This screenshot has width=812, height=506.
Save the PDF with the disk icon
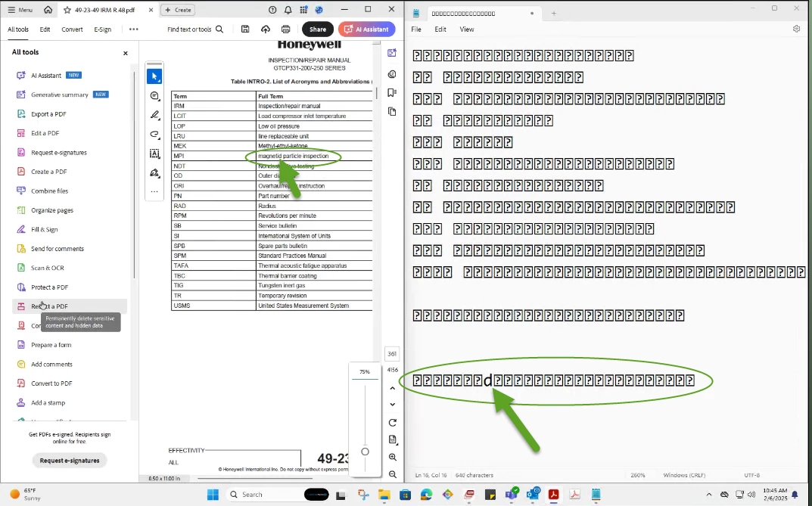245,29
